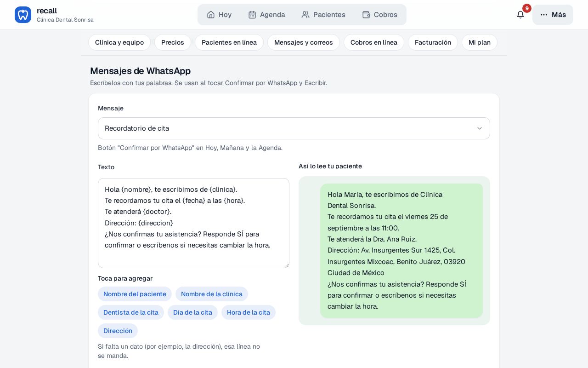Click the 'Botón Confirmar por WhatsApp' helper text
The height and width of the screenshot is (368, 588).
(190, 148)
